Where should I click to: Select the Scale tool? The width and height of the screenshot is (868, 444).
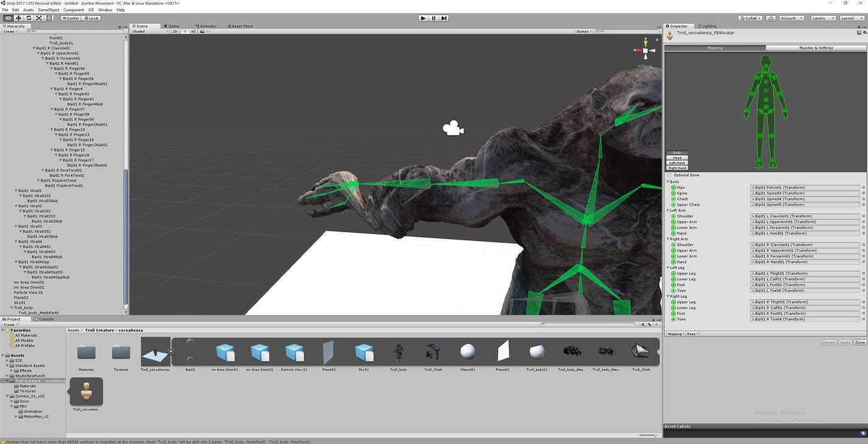[x=38, y=18]
